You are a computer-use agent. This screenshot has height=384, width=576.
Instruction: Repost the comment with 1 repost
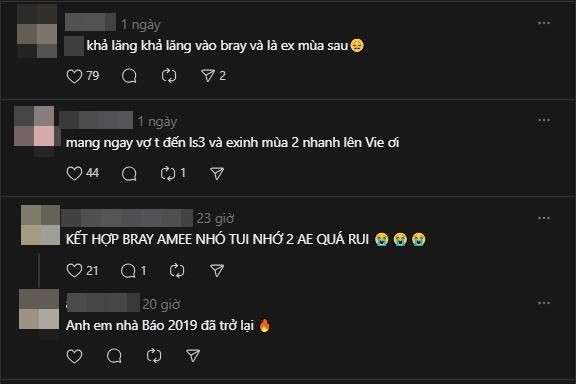[x=168, y=173]
